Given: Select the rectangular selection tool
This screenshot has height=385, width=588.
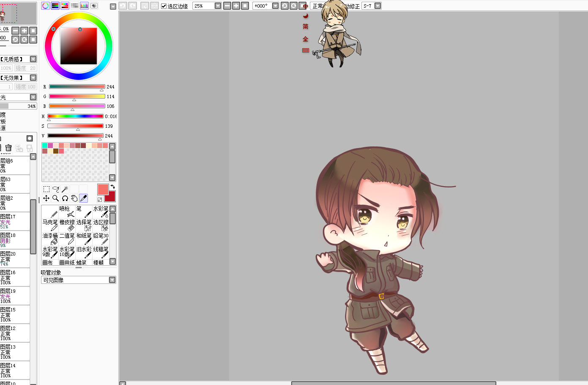Looking at the screenshot, I should pos(46,189).
